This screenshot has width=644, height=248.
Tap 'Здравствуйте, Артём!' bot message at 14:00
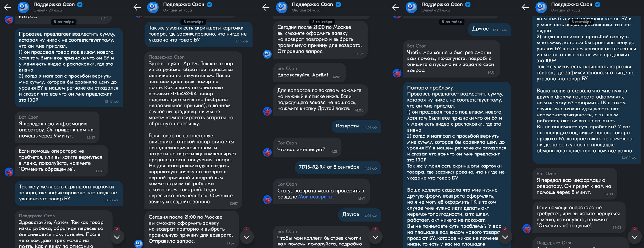pos(309,72)
